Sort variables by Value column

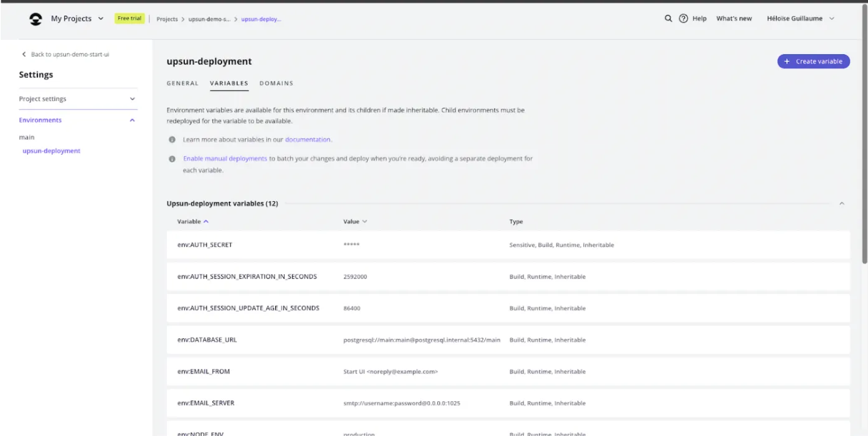355,222
